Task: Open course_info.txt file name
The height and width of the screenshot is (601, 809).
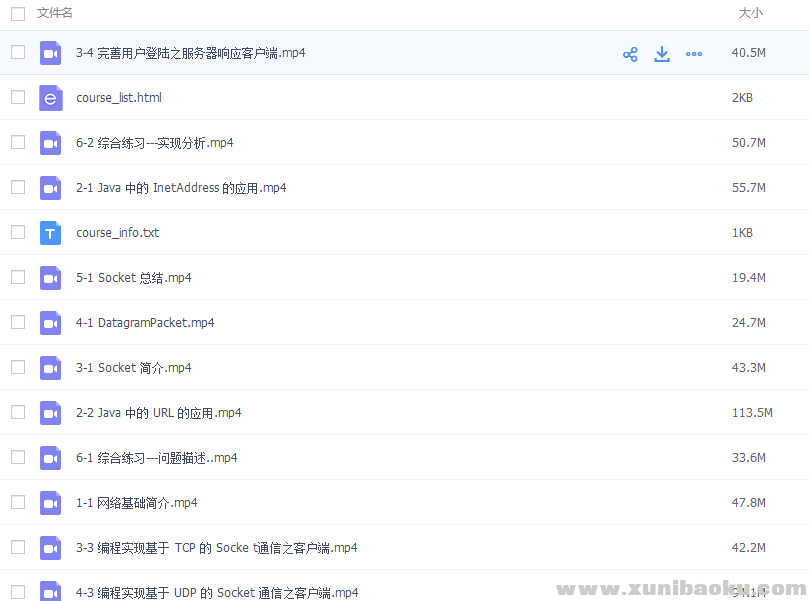Action: click(117, 233)
